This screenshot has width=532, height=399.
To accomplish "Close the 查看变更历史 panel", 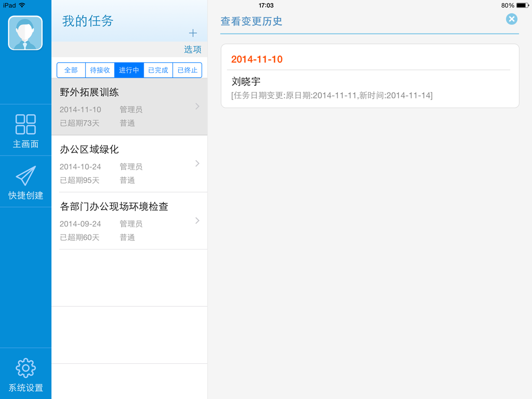I will [512, 19].
